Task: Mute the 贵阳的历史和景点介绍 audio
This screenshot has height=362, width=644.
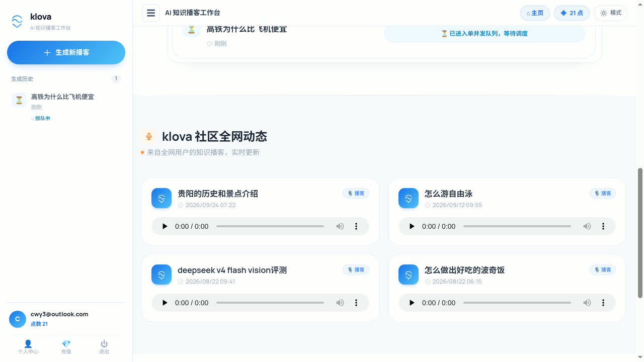Action: 340,226
